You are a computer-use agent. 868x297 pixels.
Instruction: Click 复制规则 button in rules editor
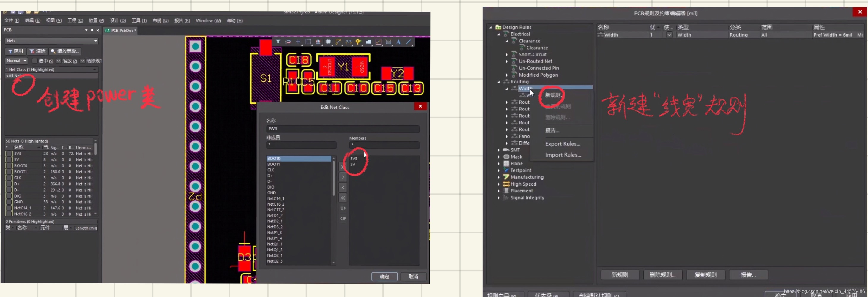click(x=705, y=275)
